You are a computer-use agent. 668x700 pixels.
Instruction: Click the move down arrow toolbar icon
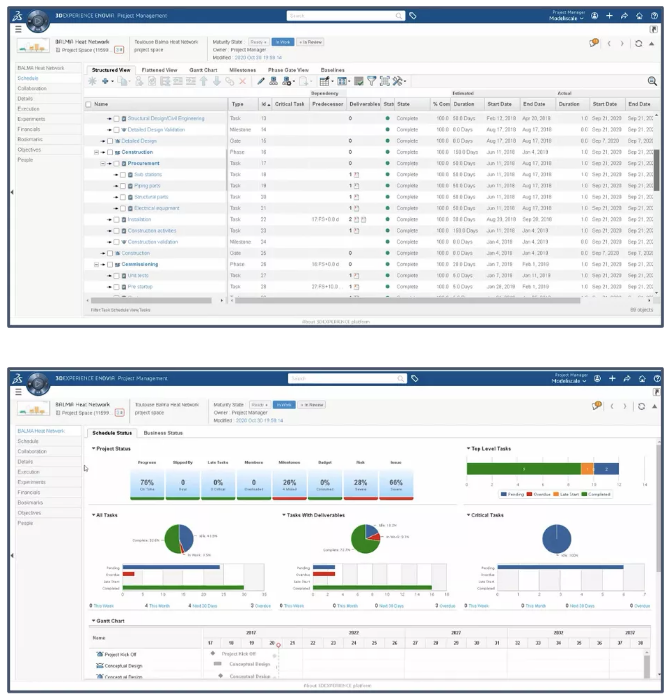pos(217,81)
